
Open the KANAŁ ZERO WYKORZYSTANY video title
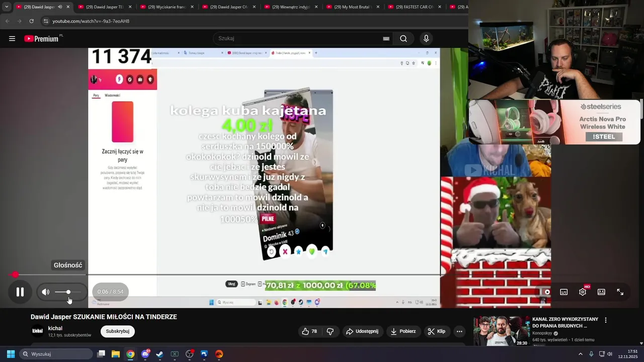[566, 322]
